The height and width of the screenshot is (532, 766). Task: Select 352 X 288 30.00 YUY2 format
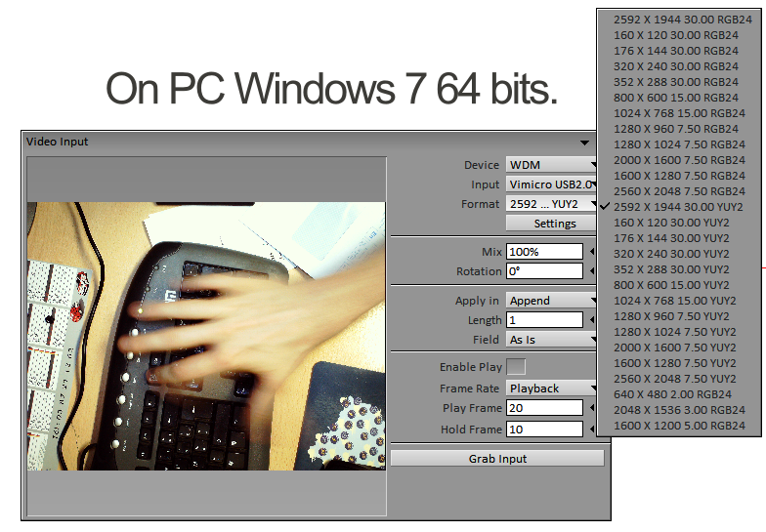[x=679, y=269]
